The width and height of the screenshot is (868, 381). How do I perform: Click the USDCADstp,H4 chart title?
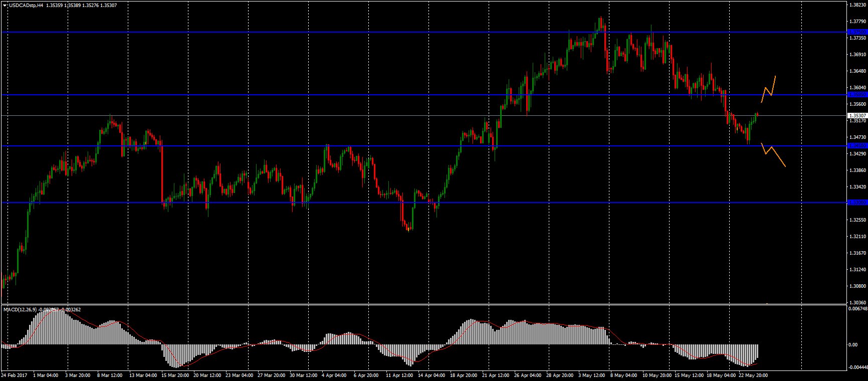coord(25,6)
